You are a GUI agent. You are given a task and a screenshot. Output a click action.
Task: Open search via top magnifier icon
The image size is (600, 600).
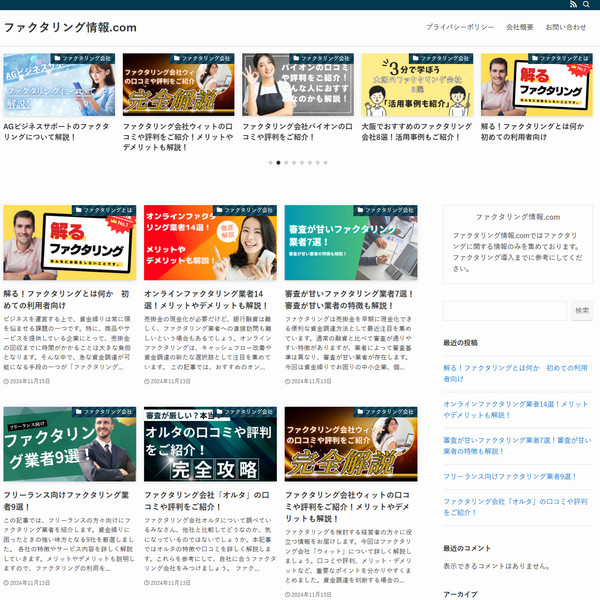coord(587,5)
